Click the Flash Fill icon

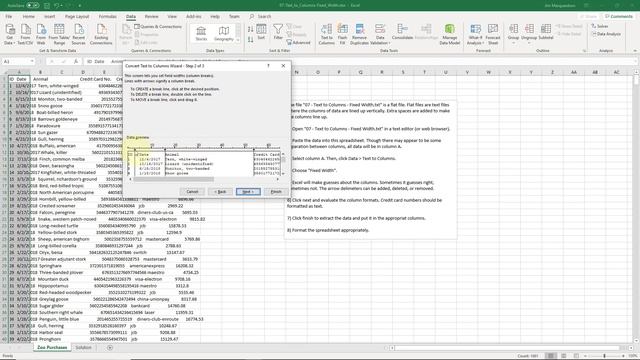[x=342, y=34]
